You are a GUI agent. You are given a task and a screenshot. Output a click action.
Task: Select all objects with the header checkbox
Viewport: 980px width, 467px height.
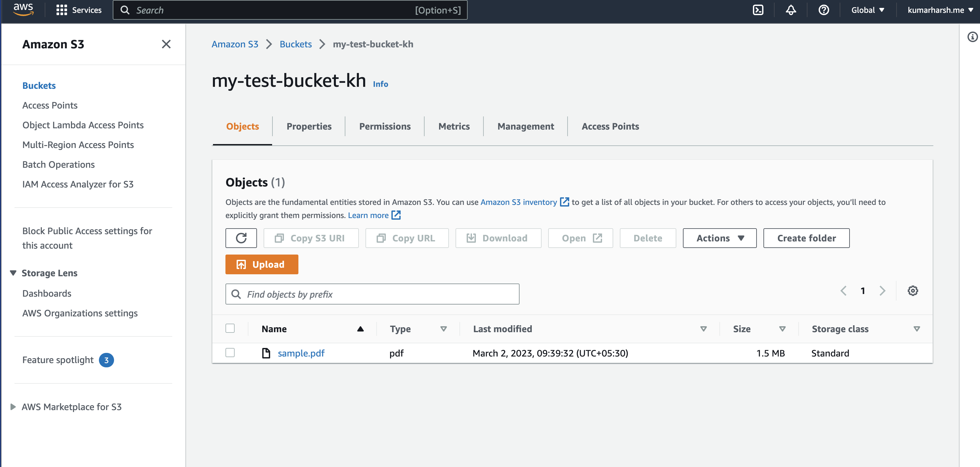pos(230,328)
